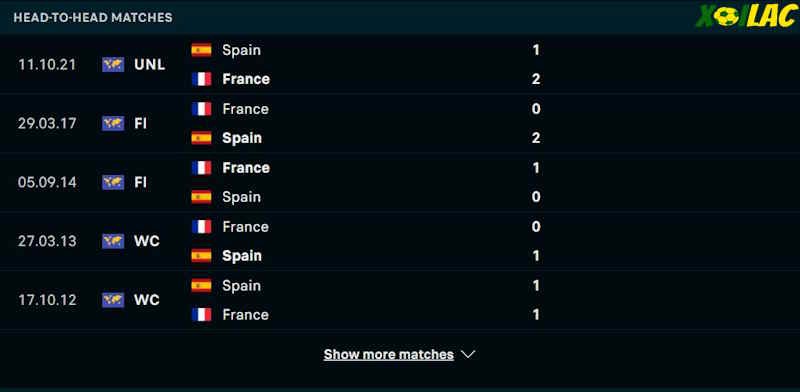This screenshot has height=392, width=800.
Task: Open the WC label for 27.03.13
Action: [147, 241]
